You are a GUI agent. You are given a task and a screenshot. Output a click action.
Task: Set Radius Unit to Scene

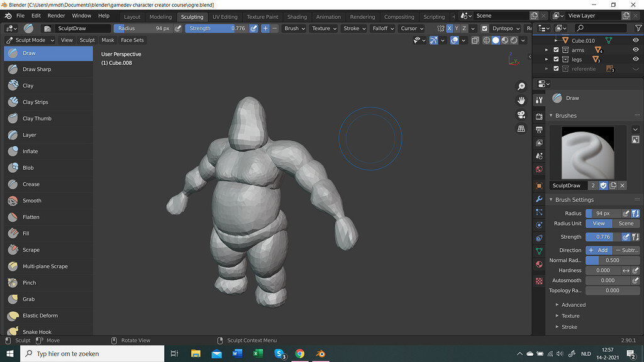[x=626, y=224]
